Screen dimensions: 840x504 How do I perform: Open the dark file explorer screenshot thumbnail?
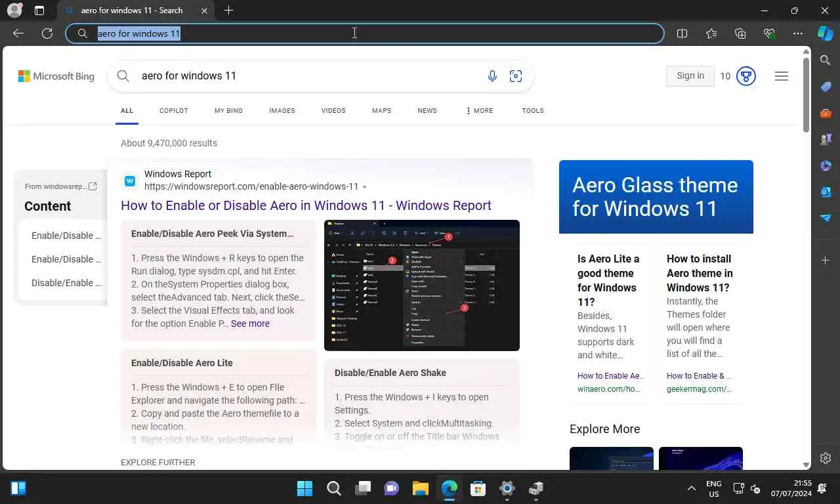(x=422, y=285)
